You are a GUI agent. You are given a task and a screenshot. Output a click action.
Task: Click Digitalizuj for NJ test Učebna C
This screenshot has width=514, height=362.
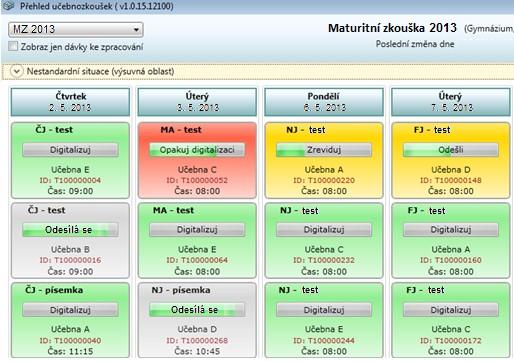pos(324,230)
